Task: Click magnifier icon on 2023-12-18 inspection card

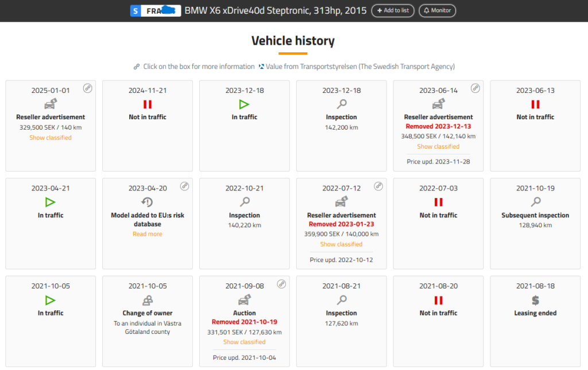Action: (x=342, y=104)
